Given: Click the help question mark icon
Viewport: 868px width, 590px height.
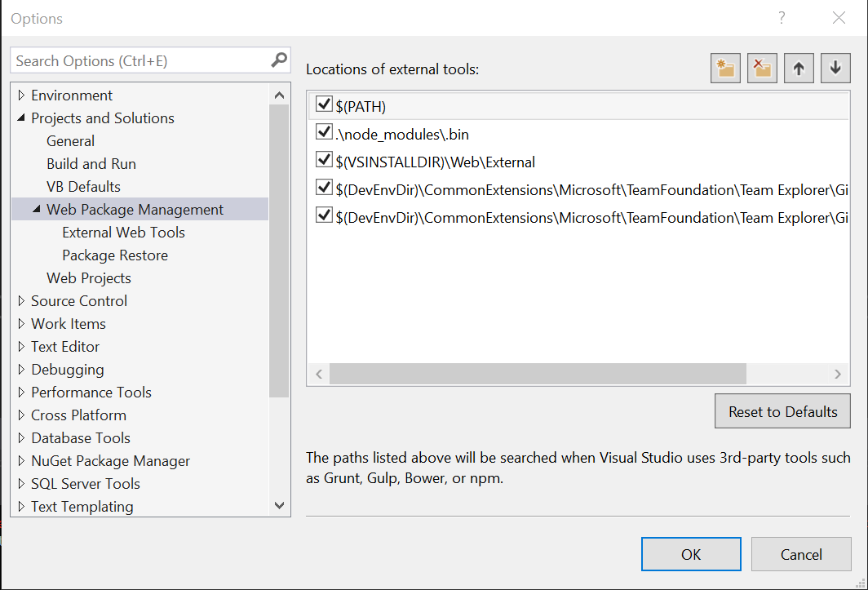Looking at the screenshot, I should point(782,18).
